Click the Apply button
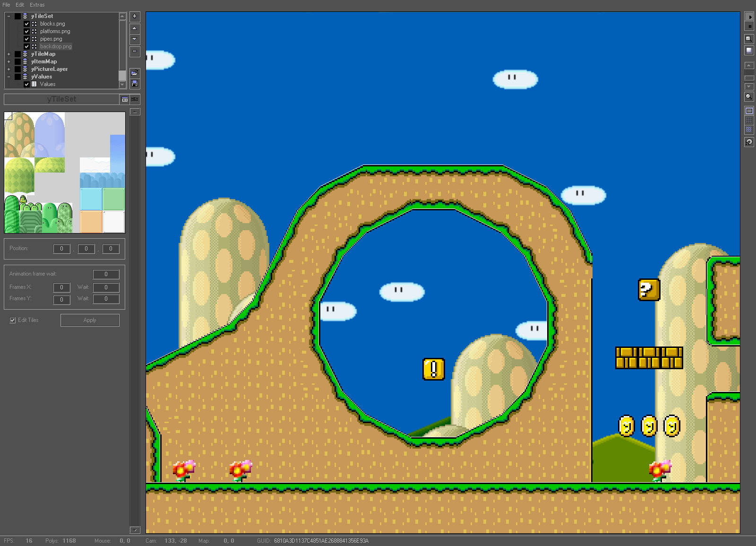The width and height of the screenshot is (756, 546). tap(90, 321)
